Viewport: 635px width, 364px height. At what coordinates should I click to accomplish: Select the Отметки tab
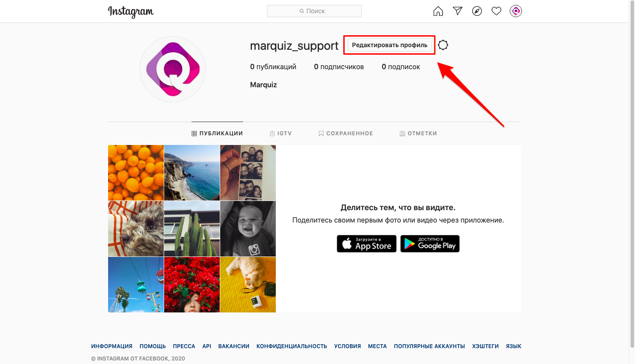418,134
